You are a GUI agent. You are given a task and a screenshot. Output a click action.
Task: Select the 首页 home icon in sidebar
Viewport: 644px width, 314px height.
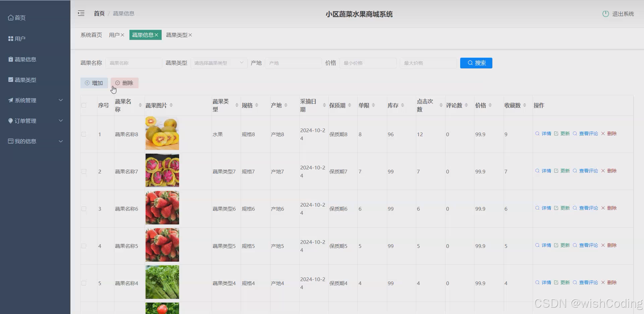point(10,17)
